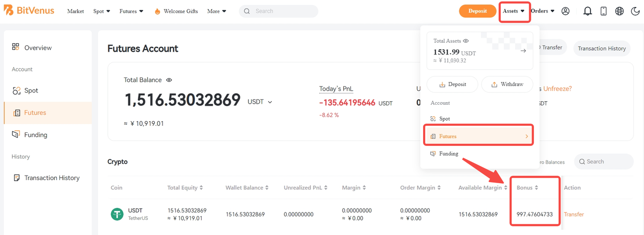Open Welcome Gifts page

pyautogui.click(x=181, y=11)
